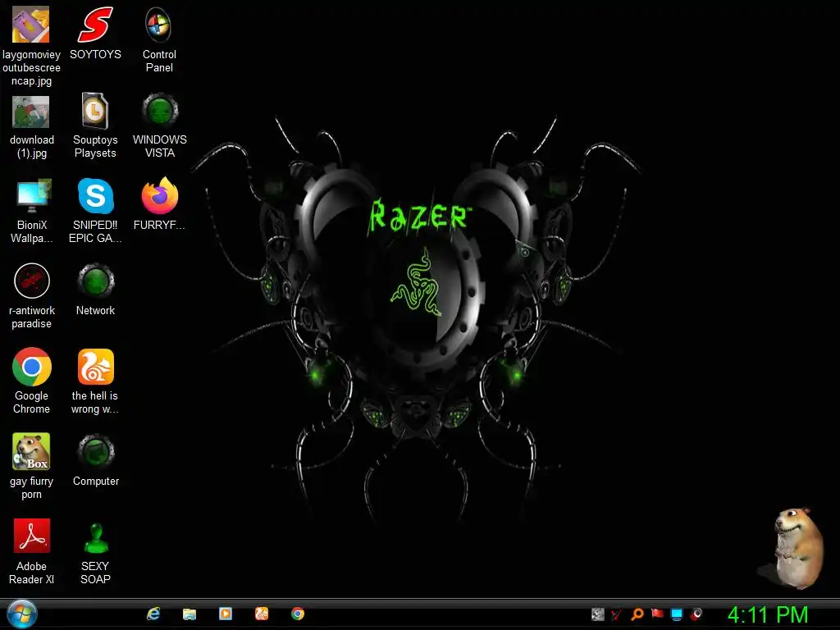Image resolution: width=840 pixels, height=630 pixels.
Task: Click the orange magnifier tray icon
Action: pos(637,614)
